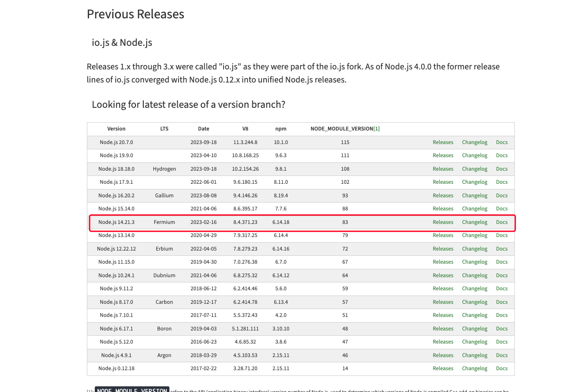
Task: Click the Gallium LTS codename cell
Action: (164, 196)
